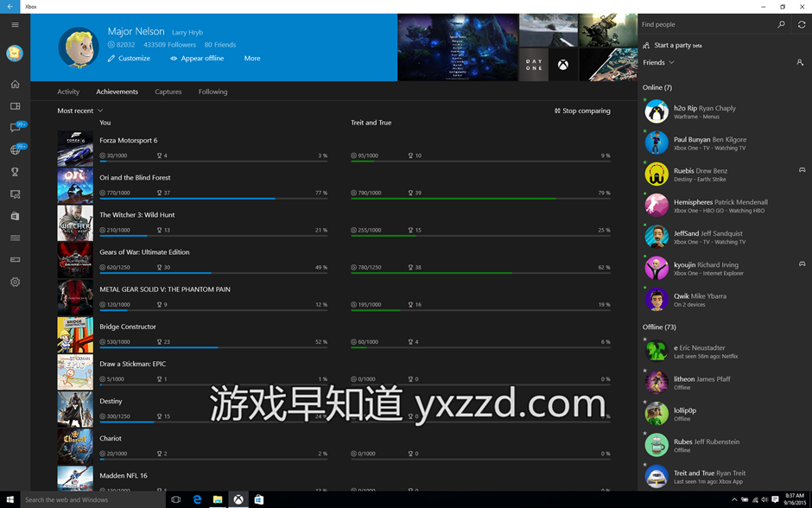
Task: Click the Customize profile button
Action: (129, 58)
